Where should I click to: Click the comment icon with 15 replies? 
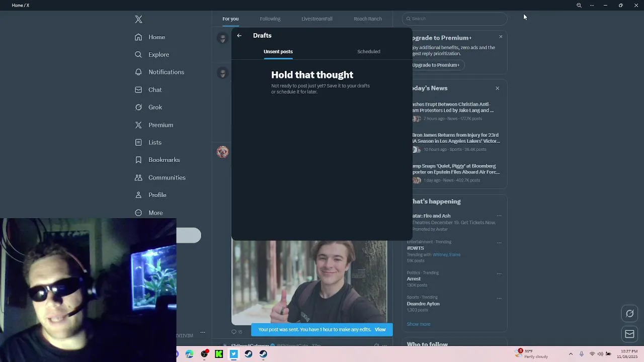click(236, 332)
